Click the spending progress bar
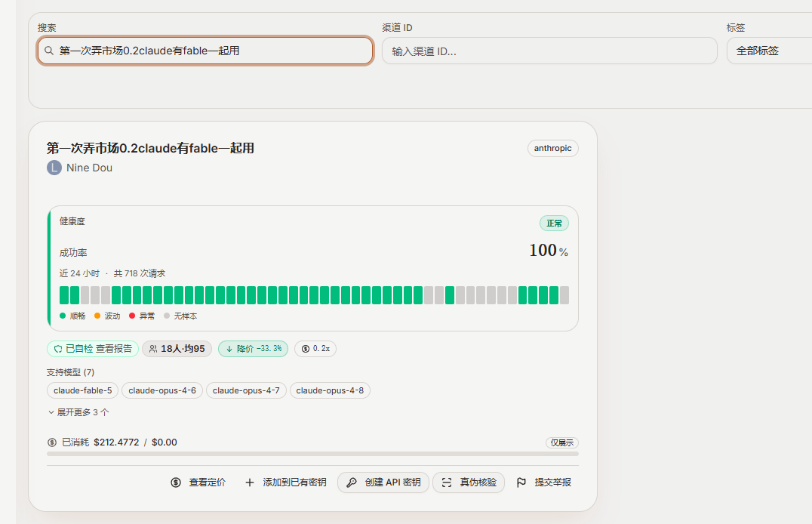The width and height of the screenshot is (812, 524). click(x=312, y=454)
